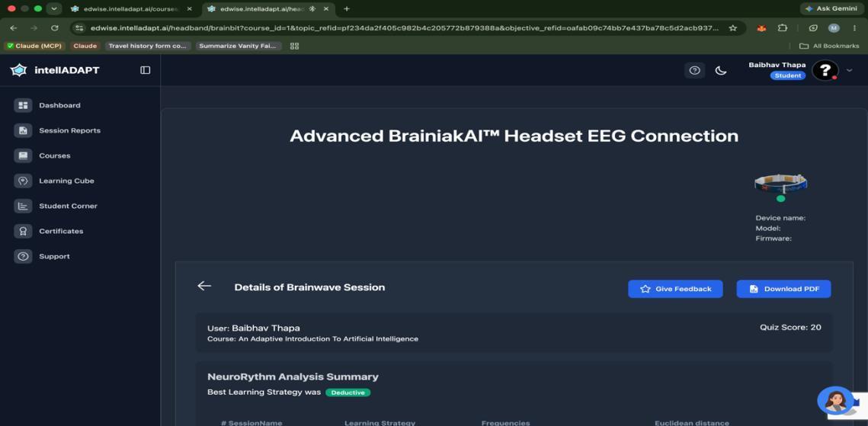Image resolution: width=868 pixels, height=426 pixels.
Task: Open the tab search dropdown arrow
Action: point(53,9)
